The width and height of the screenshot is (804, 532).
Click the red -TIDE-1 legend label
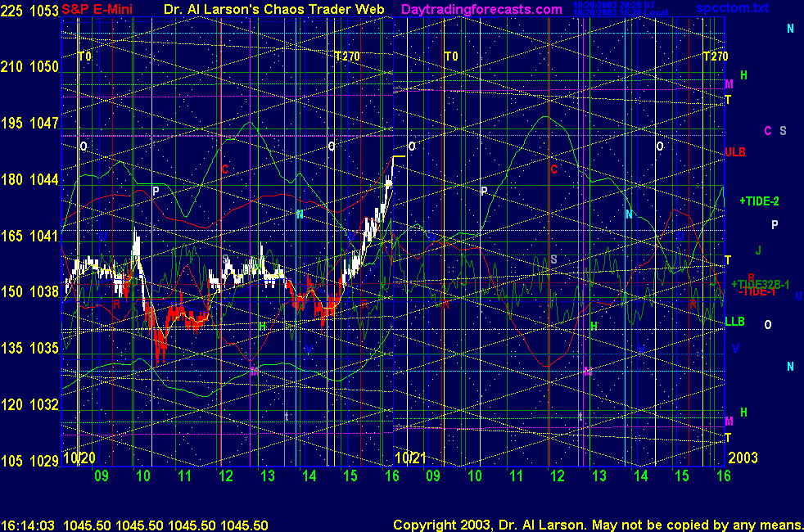[x=758, y=292]
